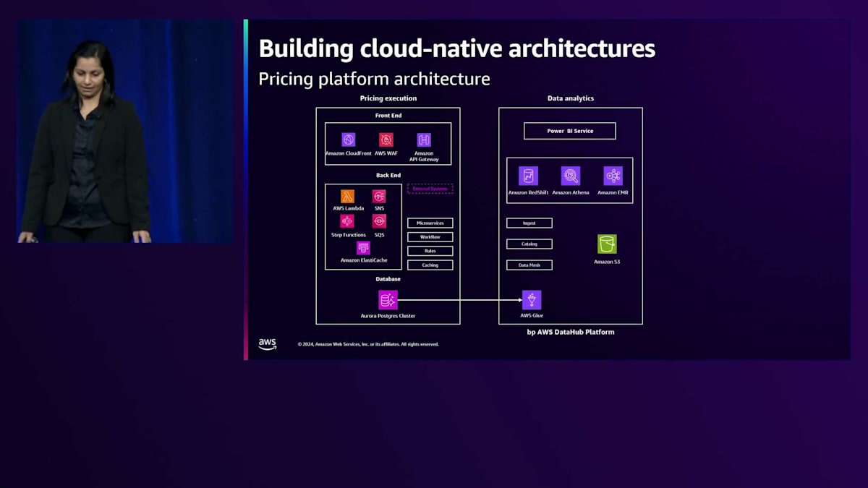Select the SNS service icon
868x488 pixels.
379,197
